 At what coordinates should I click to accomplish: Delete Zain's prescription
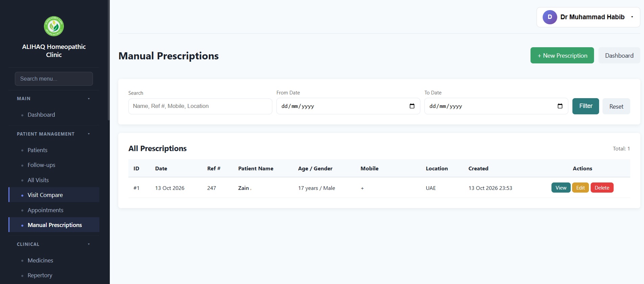click(x=602, y=188)
